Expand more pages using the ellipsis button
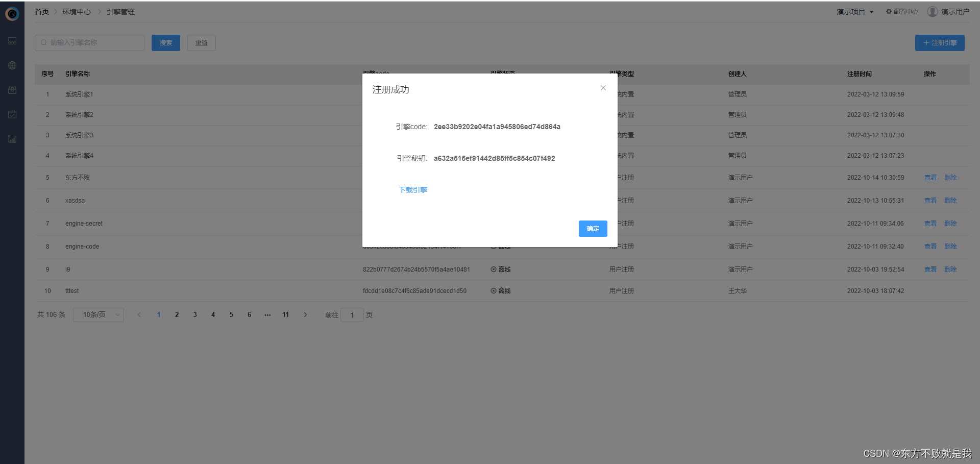980x464 pixels. pyautogui.click(x=267, y=314)
